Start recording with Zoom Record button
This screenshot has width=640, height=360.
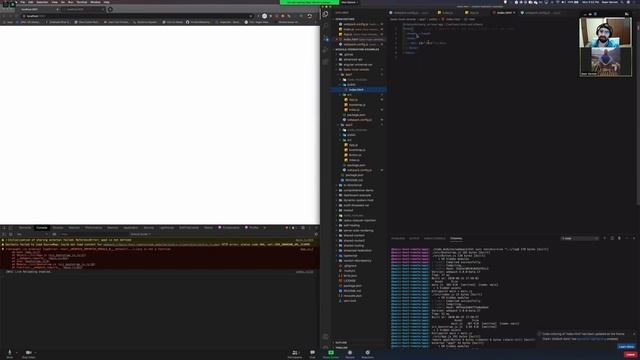coord(350,353)
